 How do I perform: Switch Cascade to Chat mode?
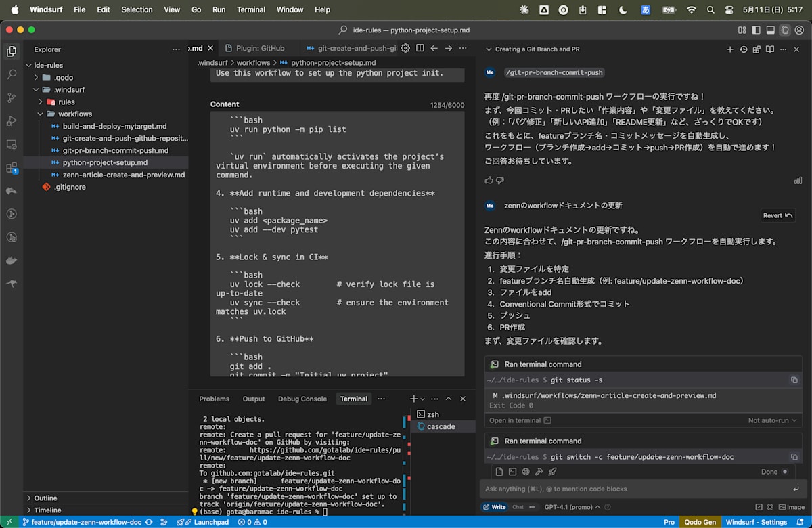coord(518,507)
